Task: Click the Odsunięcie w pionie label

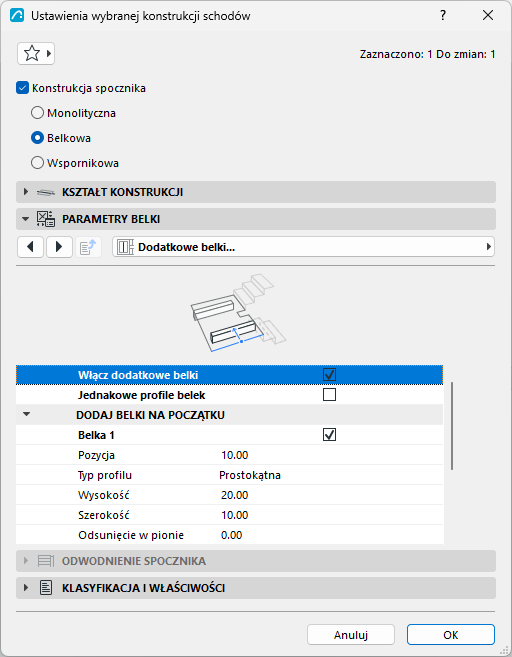Action: coord(131,535)
